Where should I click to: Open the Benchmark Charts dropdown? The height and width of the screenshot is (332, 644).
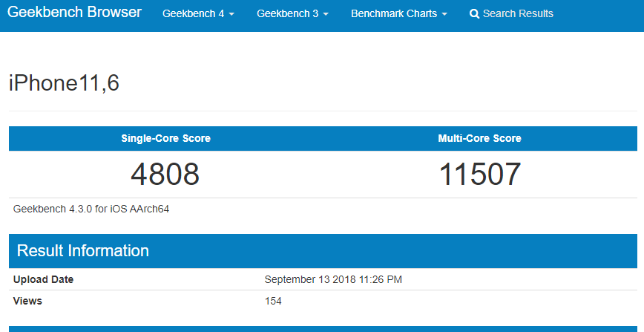pyautogui.click(x=399, y=13)
